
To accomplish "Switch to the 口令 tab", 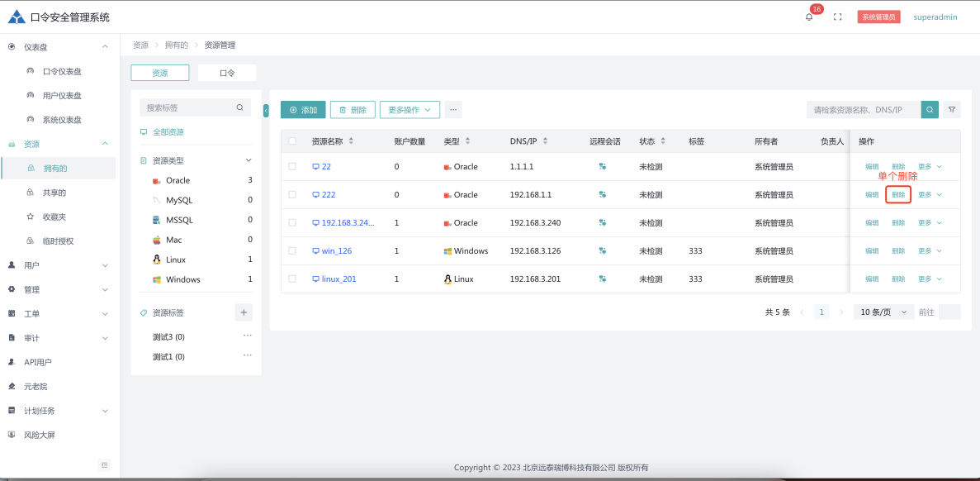I will (x=227, y=73).
